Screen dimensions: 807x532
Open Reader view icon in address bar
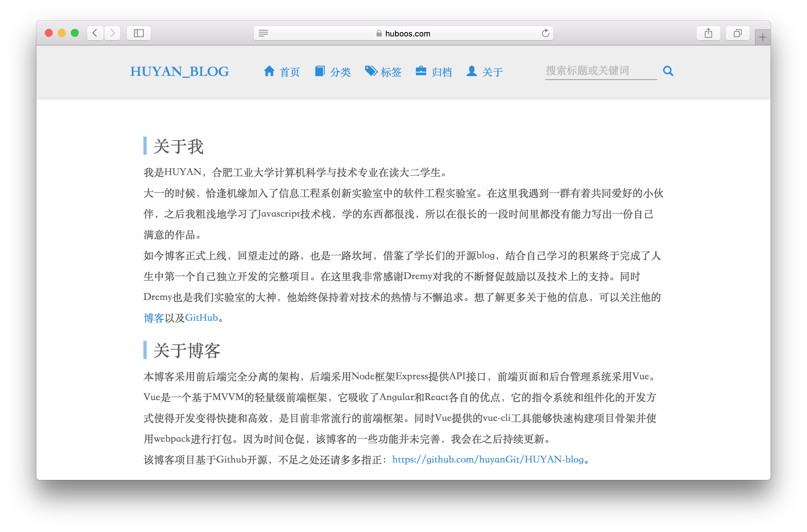(263, 33)
